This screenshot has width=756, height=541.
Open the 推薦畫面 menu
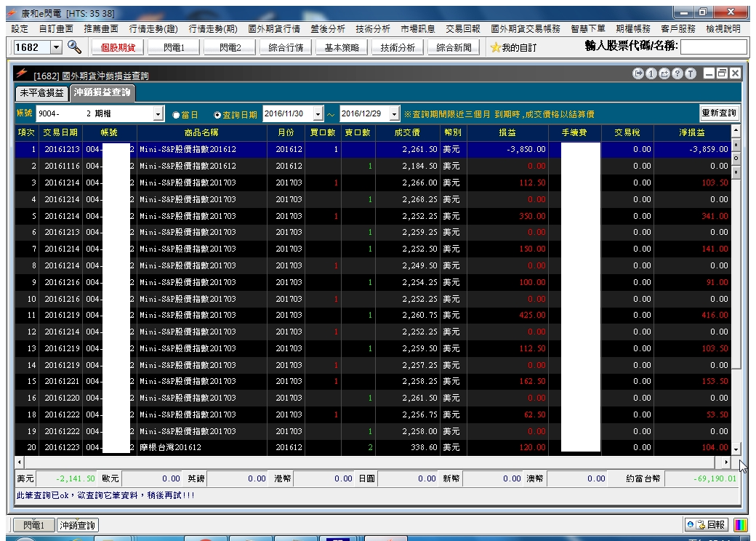tap(101, 29)
